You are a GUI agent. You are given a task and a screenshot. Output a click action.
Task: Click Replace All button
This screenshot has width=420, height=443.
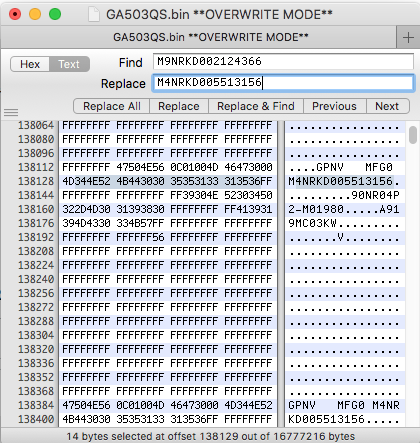(112, 106)
